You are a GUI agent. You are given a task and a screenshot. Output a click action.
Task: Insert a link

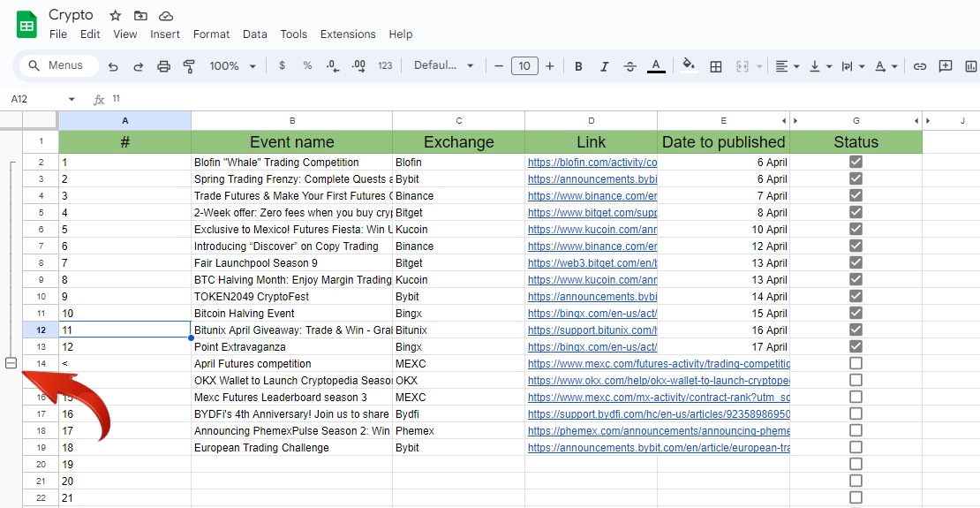point(919,66)
